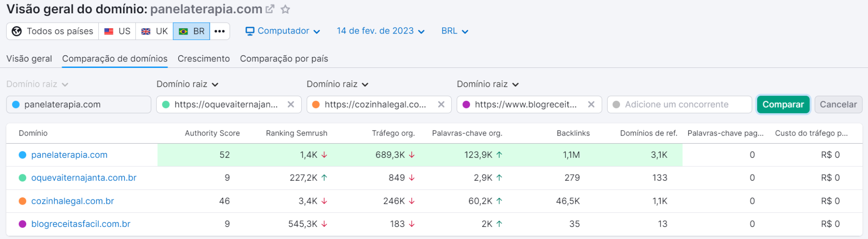This screenshot has width=868, height=239.
Task: Click traffic value 849
Action: coord(397,178)
